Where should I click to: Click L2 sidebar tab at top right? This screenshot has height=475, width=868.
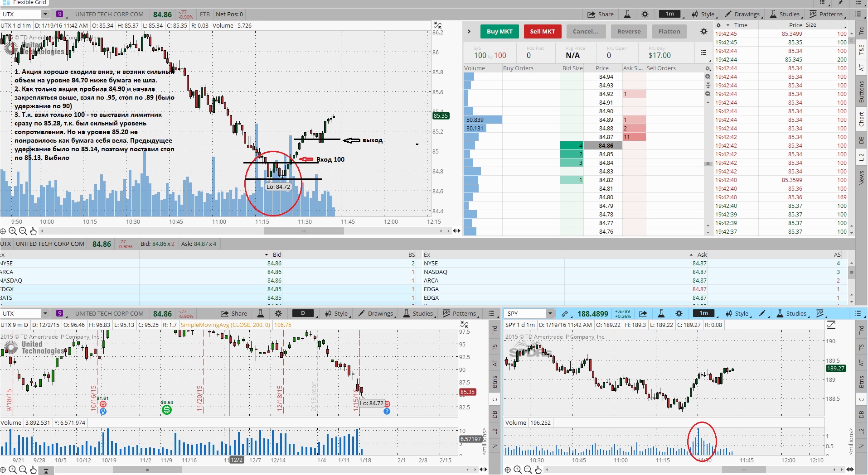[x=862, y=157]
